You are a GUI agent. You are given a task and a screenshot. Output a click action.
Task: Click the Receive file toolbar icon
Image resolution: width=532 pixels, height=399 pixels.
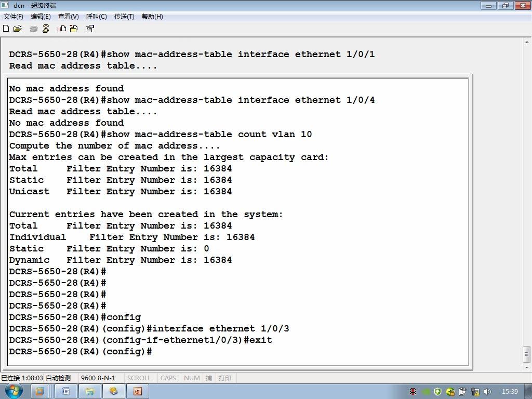pos(74,29)
